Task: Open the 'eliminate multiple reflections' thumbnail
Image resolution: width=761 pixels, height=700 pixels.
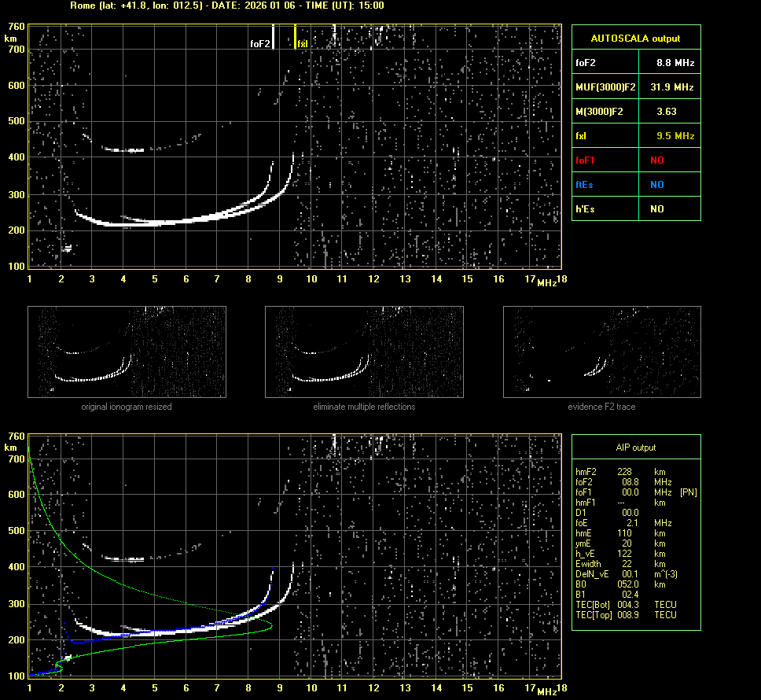Action: 364,352
